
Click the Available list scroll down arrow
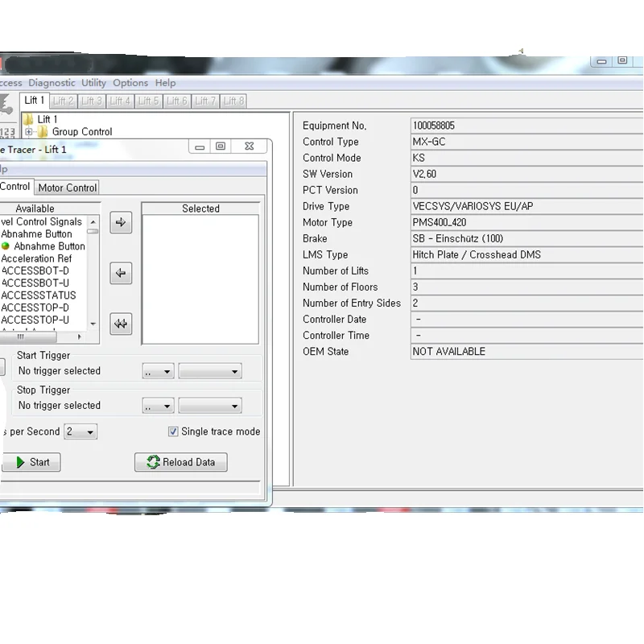click(x=93, y=324)
